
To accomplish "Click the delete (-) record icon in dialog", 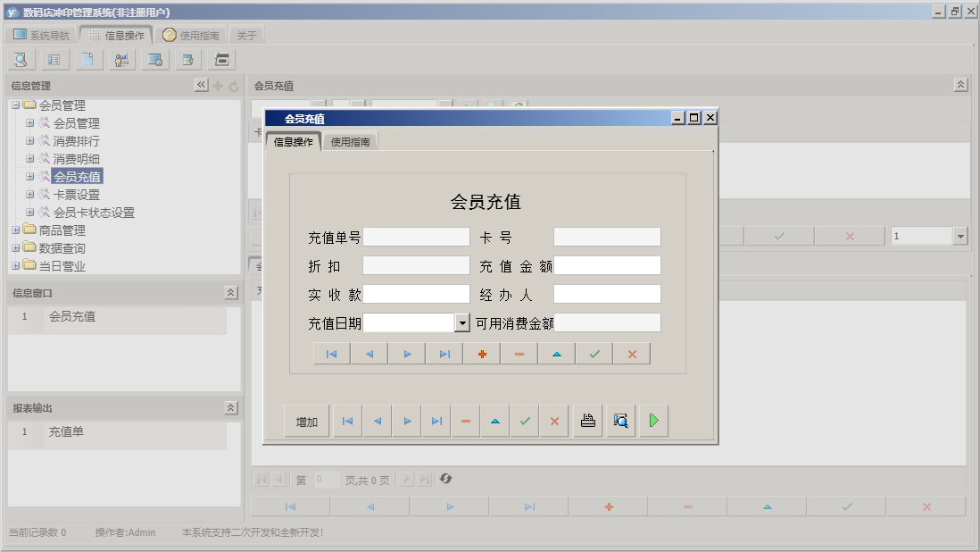I will (519, 354).
